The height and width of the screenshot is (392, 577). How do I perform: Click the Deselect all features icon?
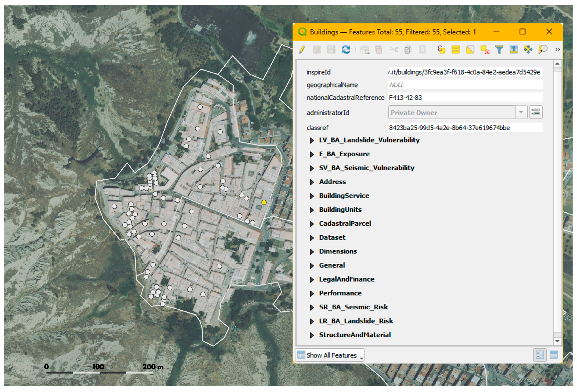(x=485, y=50)
